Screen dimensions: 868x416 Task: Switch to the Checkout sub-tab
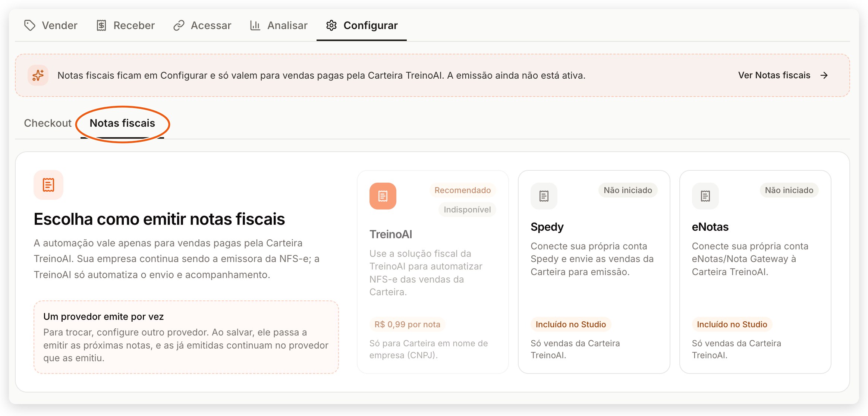coord(48,123)
